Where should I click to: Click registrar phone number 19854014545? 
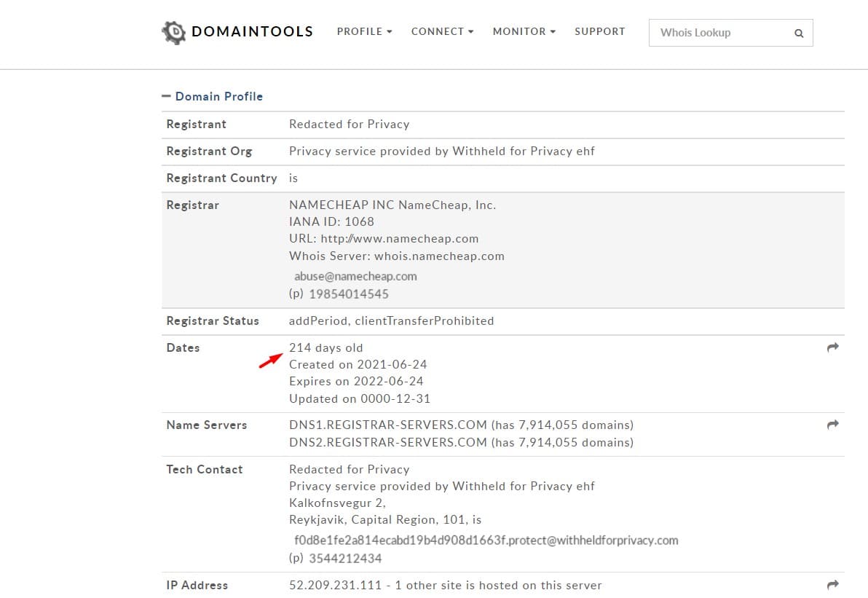tap(349, 294)
